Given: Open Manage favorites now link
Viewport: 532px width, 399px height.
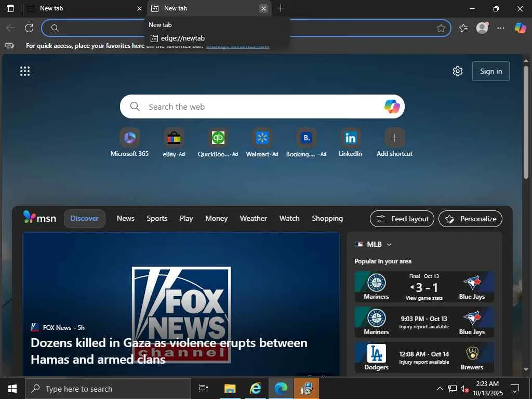Looking at the screenshot, I should point(237,46).
